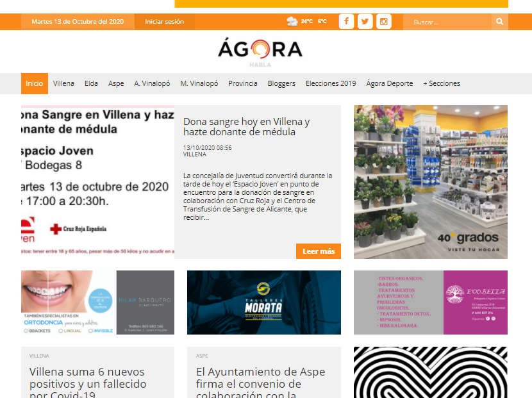
Task: Open the Ecobella hair salon ad
Action: 431,303
